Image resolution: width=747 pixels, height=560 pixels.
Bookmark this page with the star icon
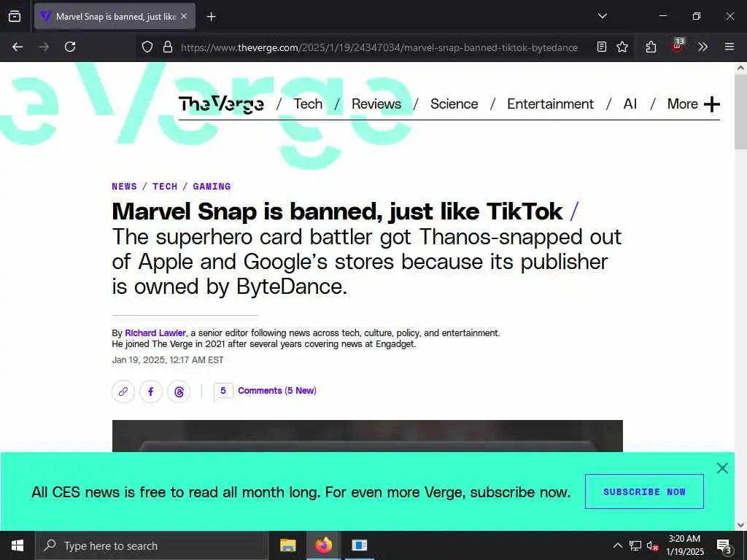pos(622,47)
